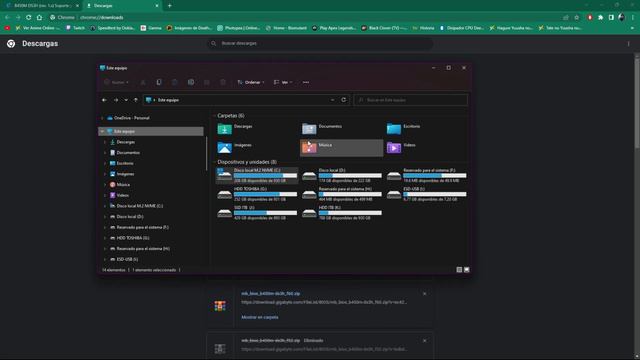Click the Chrome URL address bar

[304, 18]
